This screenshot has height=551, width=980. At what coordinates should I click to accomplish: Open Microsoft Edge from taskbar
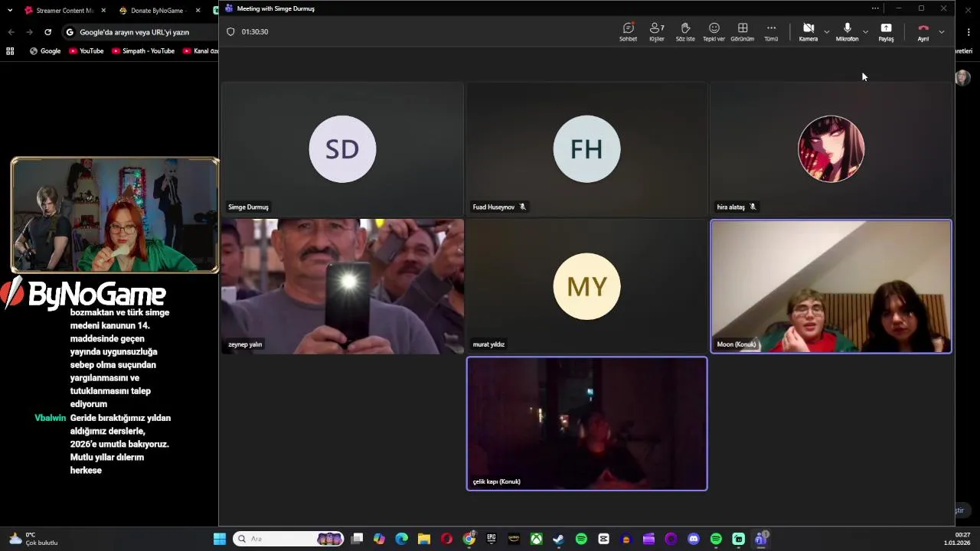(x=401, y=539)
